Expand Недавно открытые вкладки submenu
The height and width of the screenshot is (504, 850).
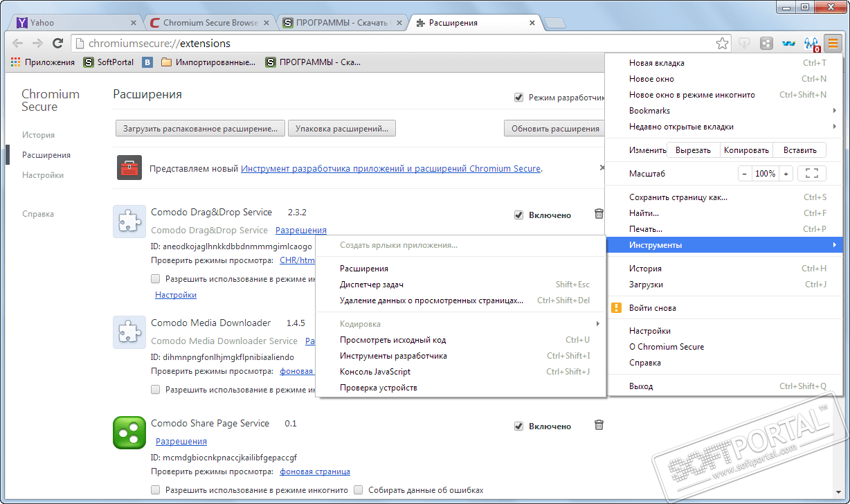point(724,127)
